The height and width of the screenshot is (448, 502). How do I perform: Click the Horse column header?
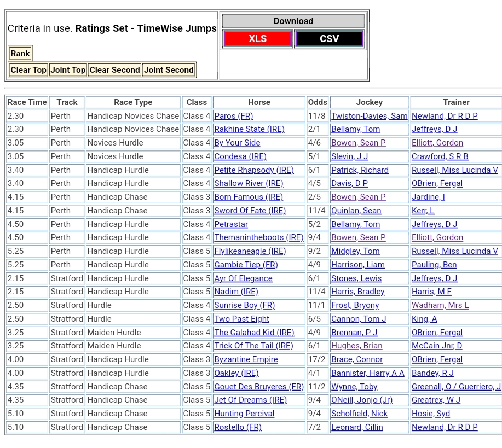point(259,102)
